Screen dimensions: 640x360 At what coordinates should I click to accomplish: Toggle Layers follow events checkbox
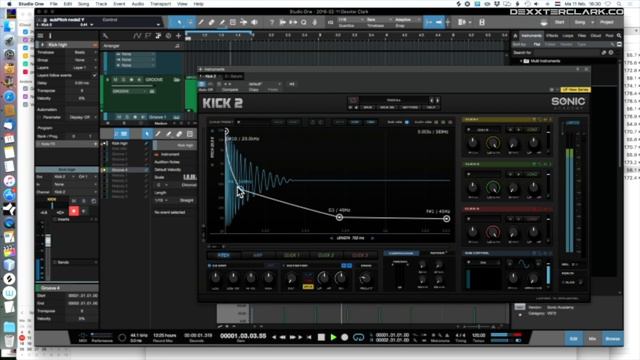94,76
